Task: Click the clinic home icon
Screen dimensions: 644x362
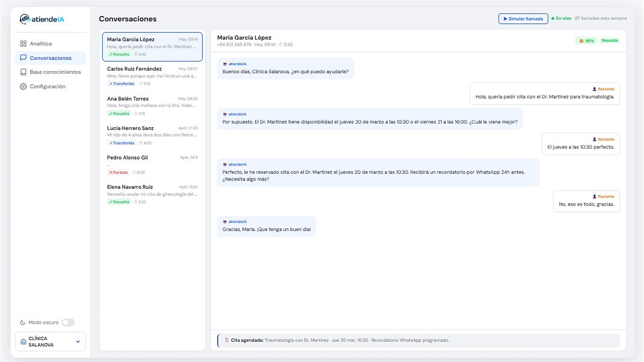Action: [x=23, y=342]
